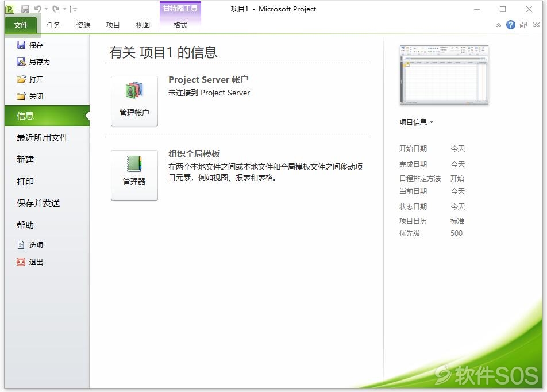Screen dimensions: 547x392
Task: Restore the document window using ribbon-corner icon
Action: [x=523, y=25]
